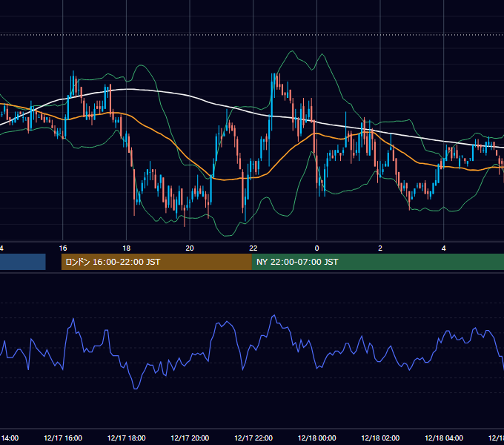
Task: Click the 0 hour label on price chart axis
Action: 316,248
